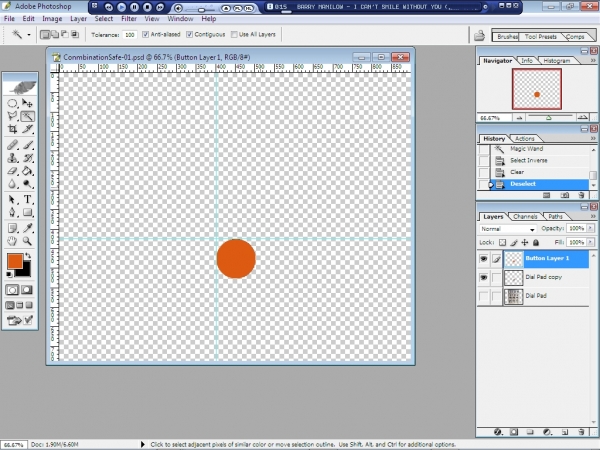The width and height of the screenshot is (600, 450).
Task: Select the Hand tool
Action: [x=12, y=241]
